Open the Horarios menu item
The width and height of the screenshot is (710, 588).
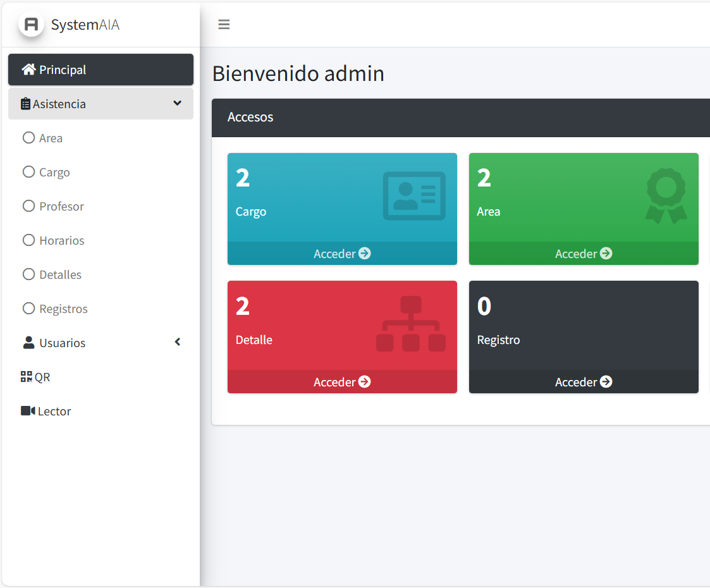61,240
